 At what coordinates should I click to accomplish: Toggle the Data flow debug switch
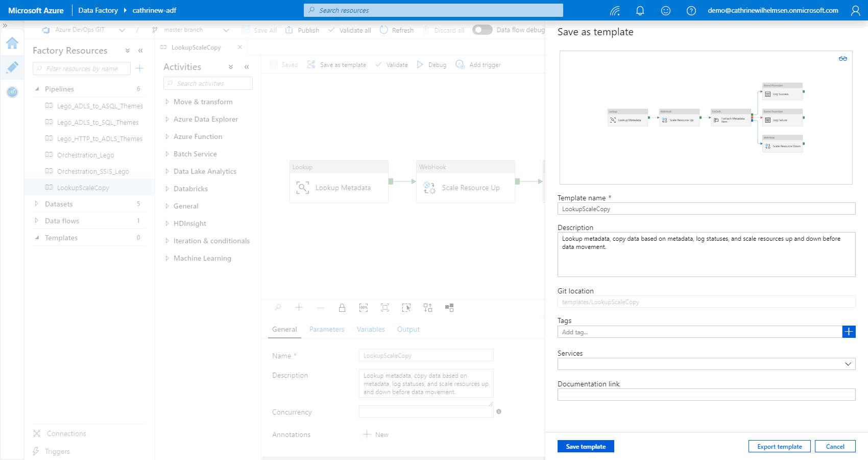coord(481,30)
